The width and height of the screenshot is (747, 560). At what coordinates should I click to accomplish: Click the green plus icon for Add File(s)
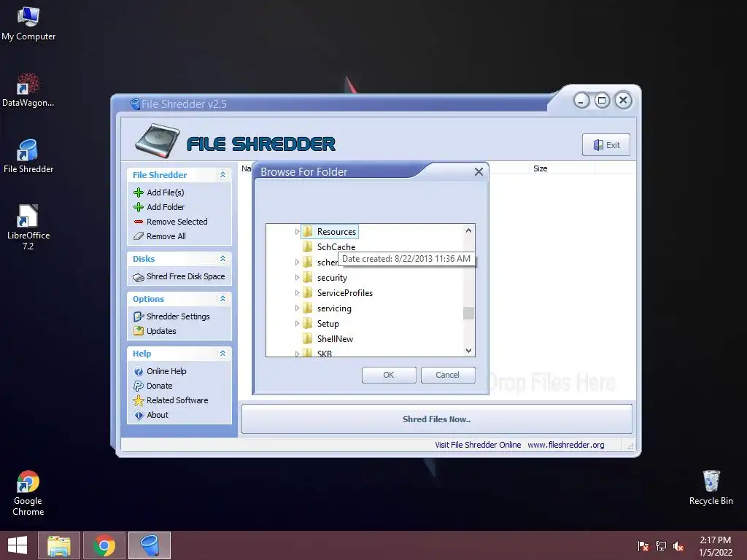(138, 192)
